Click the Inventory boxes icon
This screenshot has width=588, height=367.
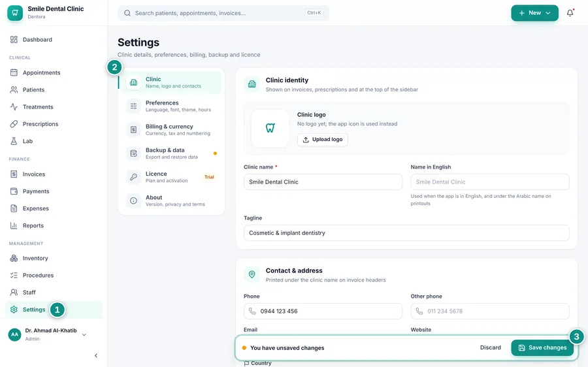(x=14, y=258)
